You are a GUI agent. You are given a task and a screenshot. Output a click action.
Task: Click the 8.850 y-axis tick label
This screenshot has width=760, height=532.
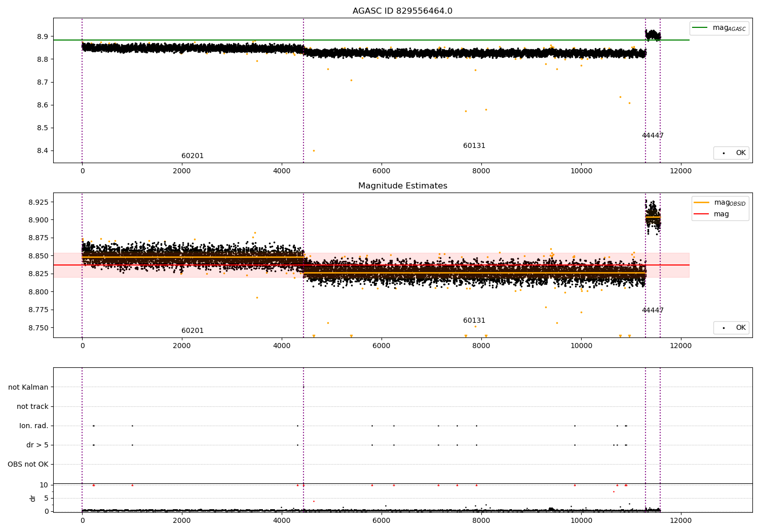[39, 256]
